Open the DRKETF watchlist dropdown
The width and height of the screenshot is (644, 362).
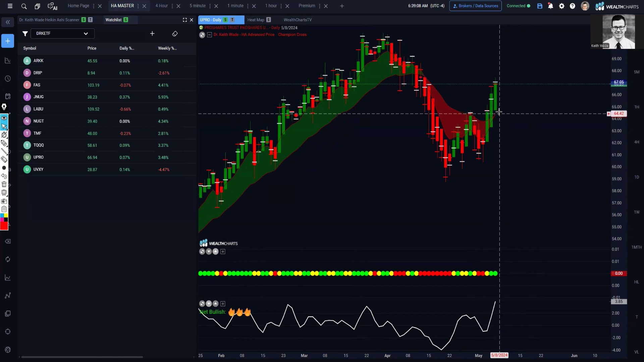coord(62,34)
